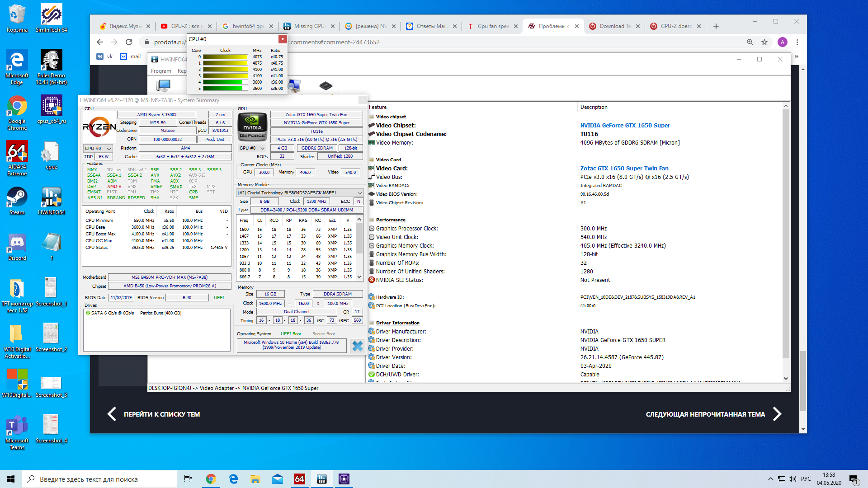
Task: Open Google Chrome from the taskbar
Action: coord(211,479)
